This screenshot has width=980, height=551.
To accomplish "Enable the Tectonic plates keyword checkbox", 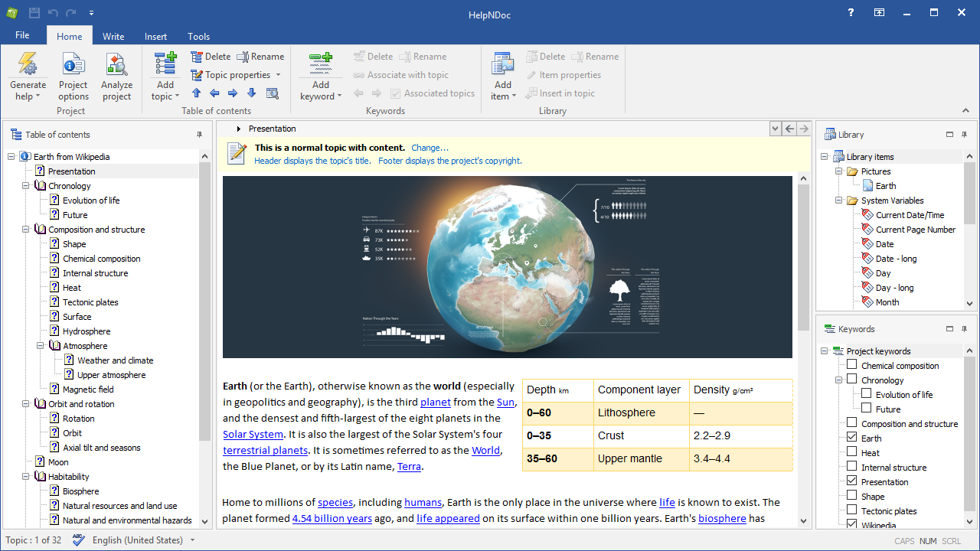I will click(851, 510).
